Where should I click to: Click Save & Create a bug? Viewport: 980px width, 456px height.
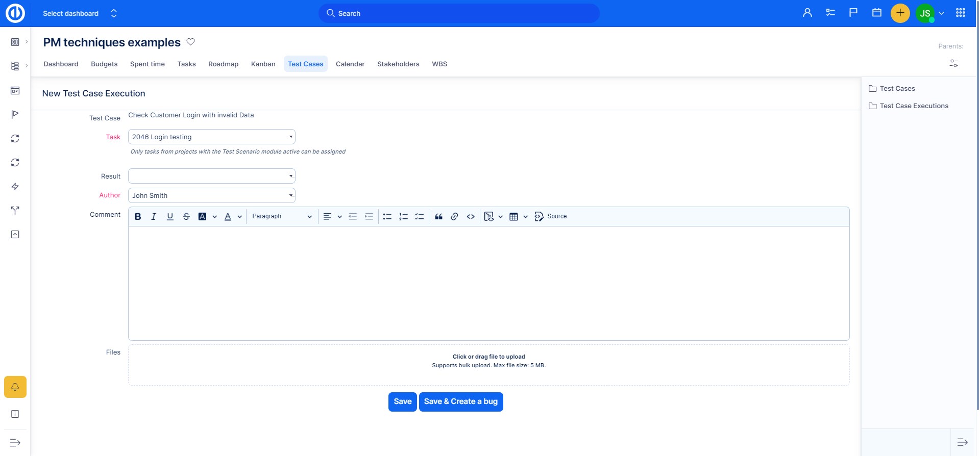point(460,402)
